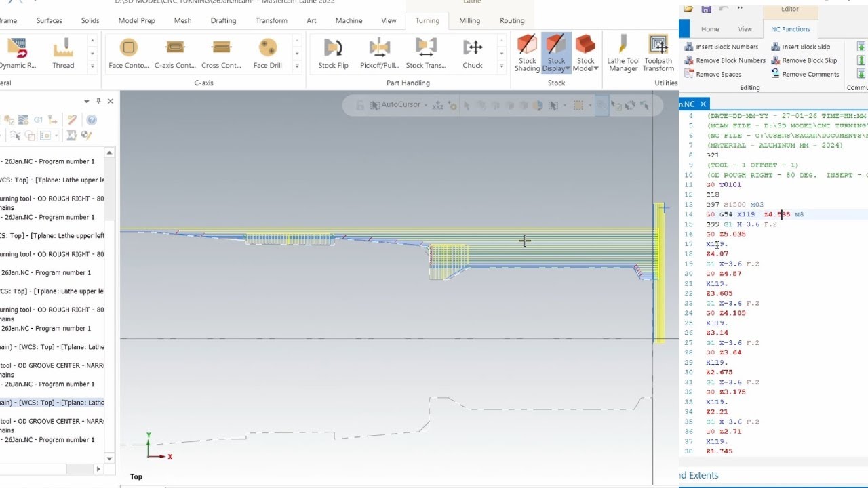The width and height of the screenshot is (868, 488).
Task: Click the Toolpath Transform icon
Action: coord(658,54)
